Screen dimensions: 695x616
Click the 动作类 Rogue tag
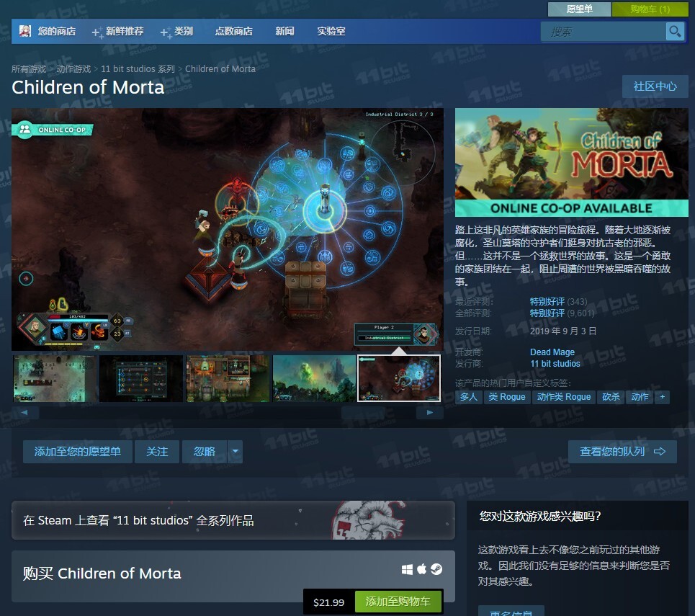tap(564, 397)
